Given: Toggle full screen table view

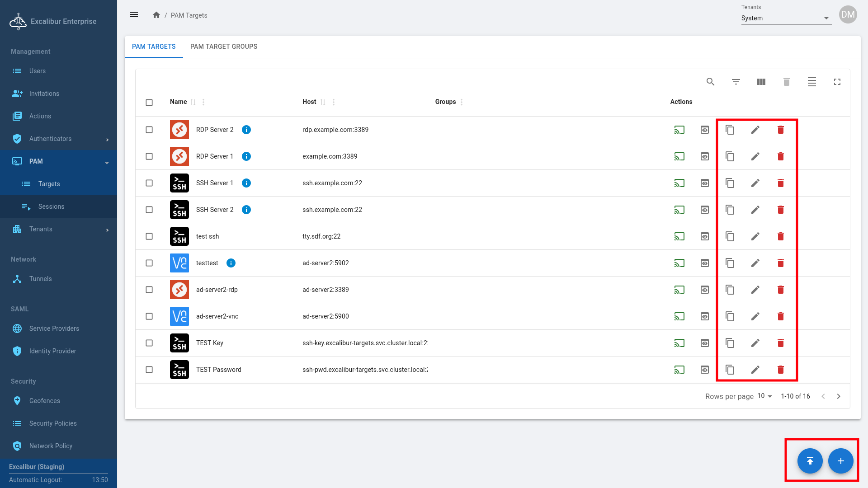Looking at the screenshot, I should click(837, 82).
